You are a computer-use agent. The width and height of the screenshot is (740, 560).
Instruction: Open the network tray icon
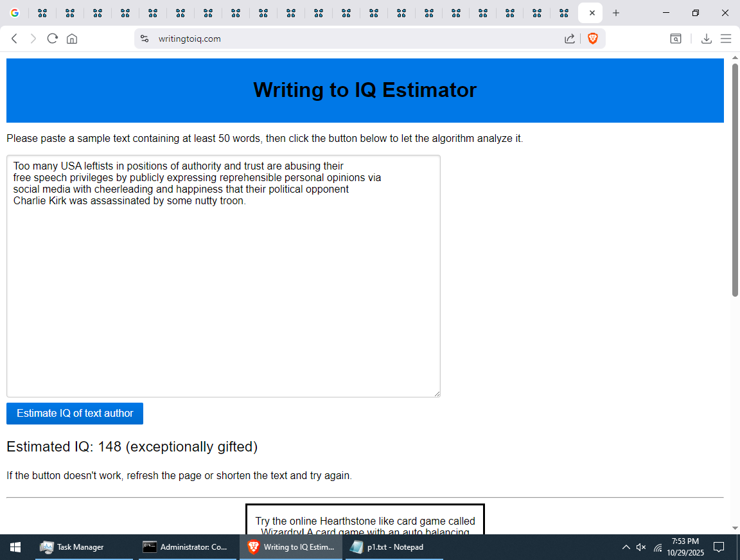[x=658, y=547]
